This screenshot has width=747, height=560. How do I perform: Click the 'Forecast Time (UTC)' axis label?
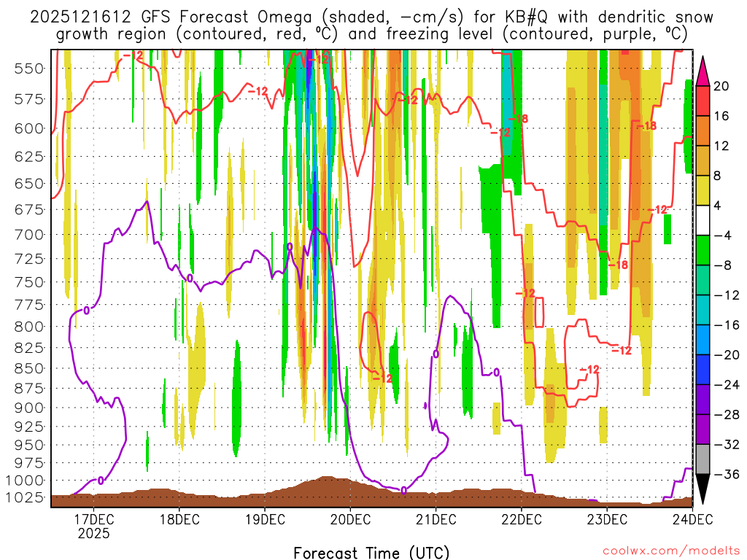(x=371, y=553)
